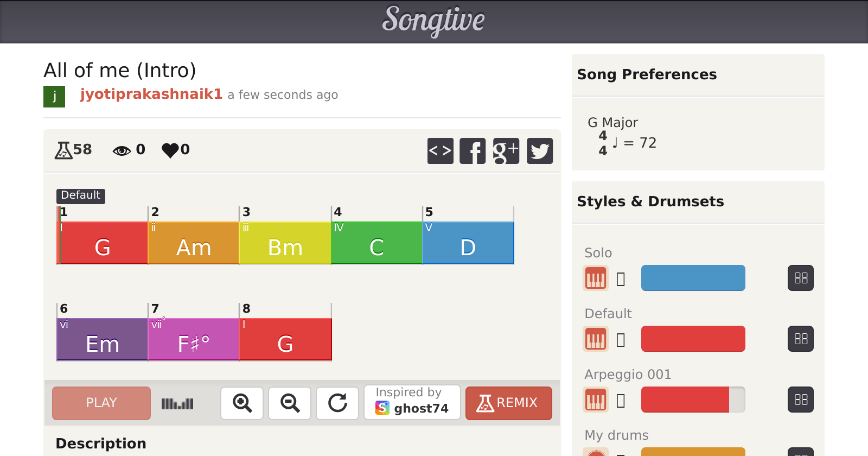Viewport: 868px width, 456px height.
Task: Click the Songtive logo in header
Action: (433, 20)
